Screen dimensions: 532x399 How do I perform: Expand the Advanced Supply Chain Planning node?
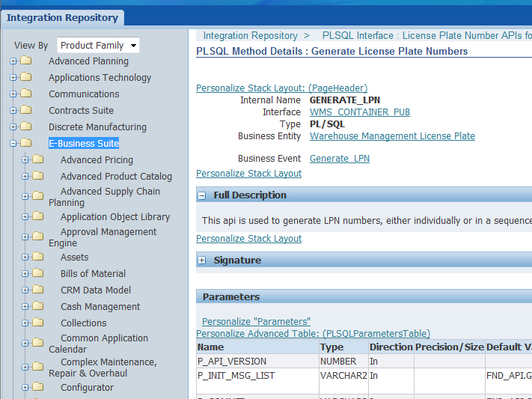[x=25, y=197]
